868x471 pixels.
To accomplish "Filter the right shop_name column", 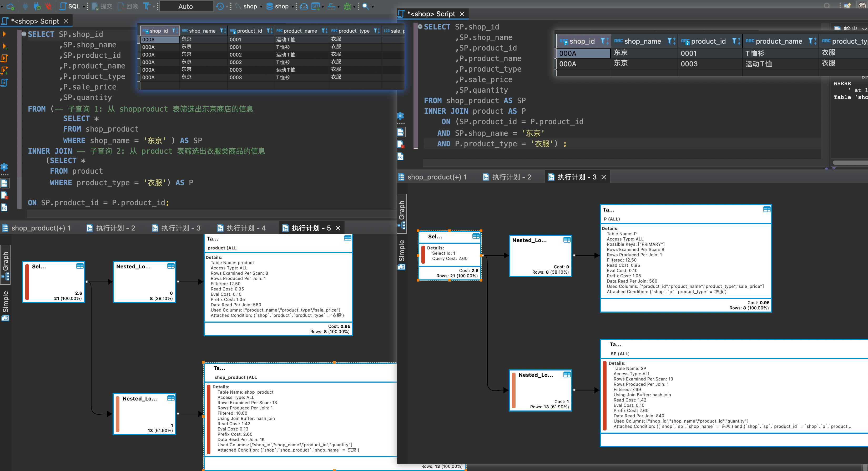I will coord(670,41).
